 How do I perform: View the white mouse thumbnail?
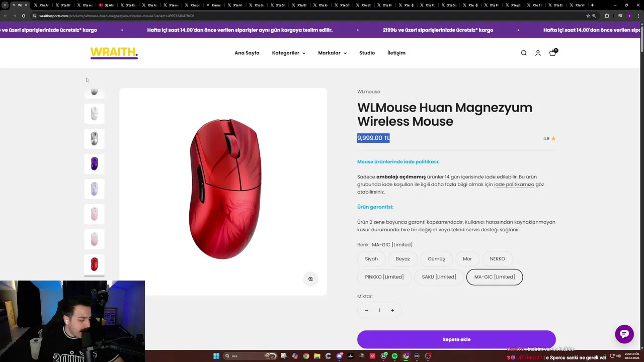tap(94, 114)
